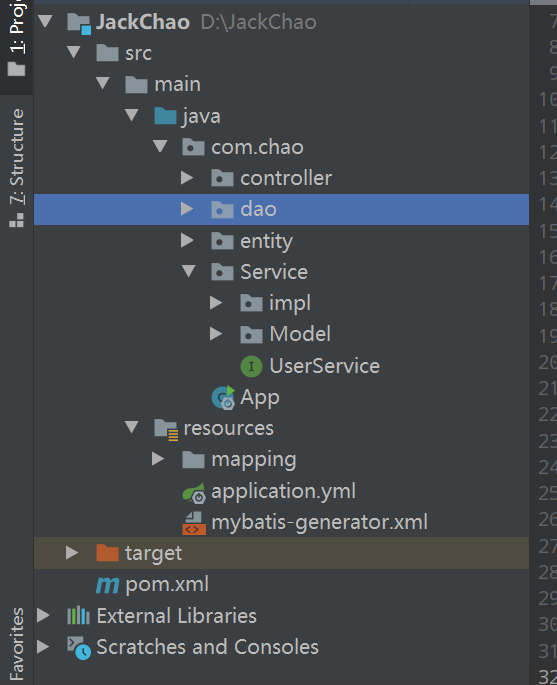The width and height of the screenshot is (557, 685).
Task: Click the External Libraries icon
Action: (x=78, y=616)
